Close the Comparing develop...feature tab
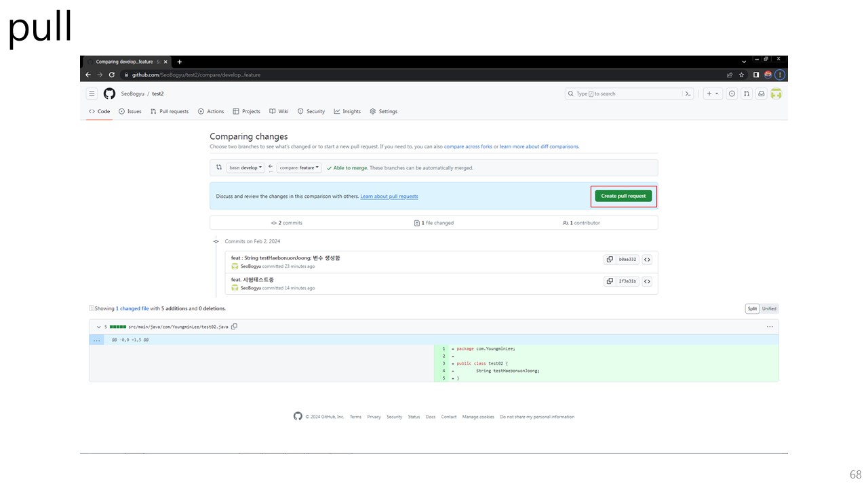Viewport: 868px width, 488px height. [165, 62]
